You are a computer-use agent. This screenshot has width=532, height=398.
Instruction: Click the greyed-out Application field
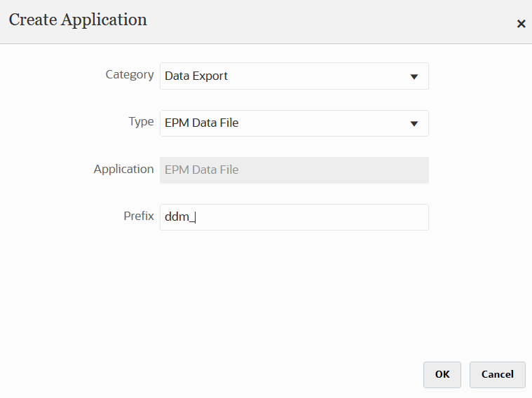click(294, 170)
